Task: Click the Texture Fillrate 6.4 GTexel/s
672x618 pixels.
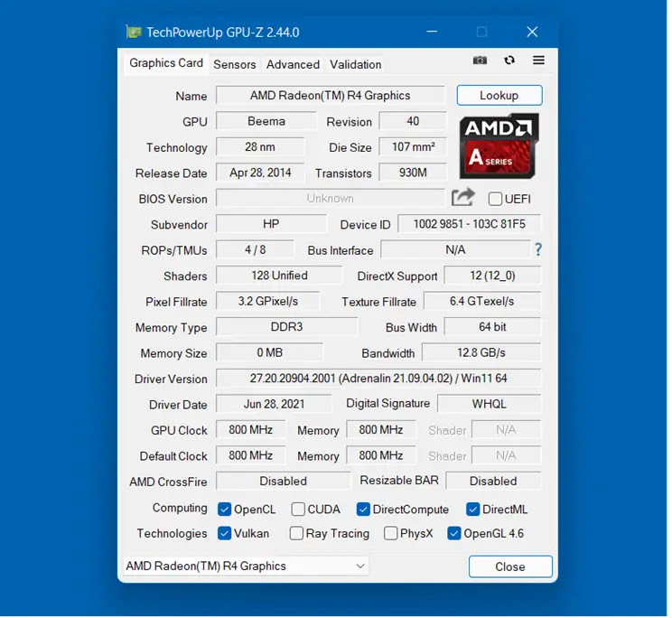Action: pyautogui.click(x=482, y=301)
